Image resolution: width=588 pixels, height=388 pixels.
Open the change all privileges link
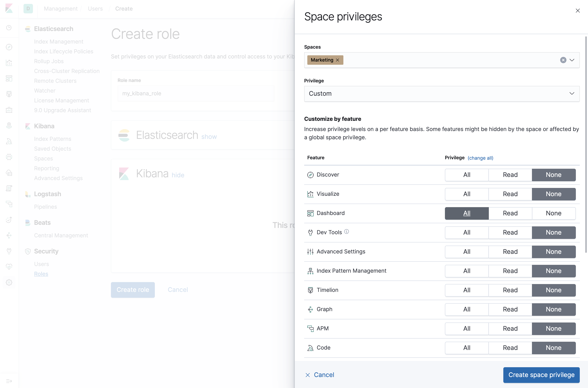(x=480, y=158)
